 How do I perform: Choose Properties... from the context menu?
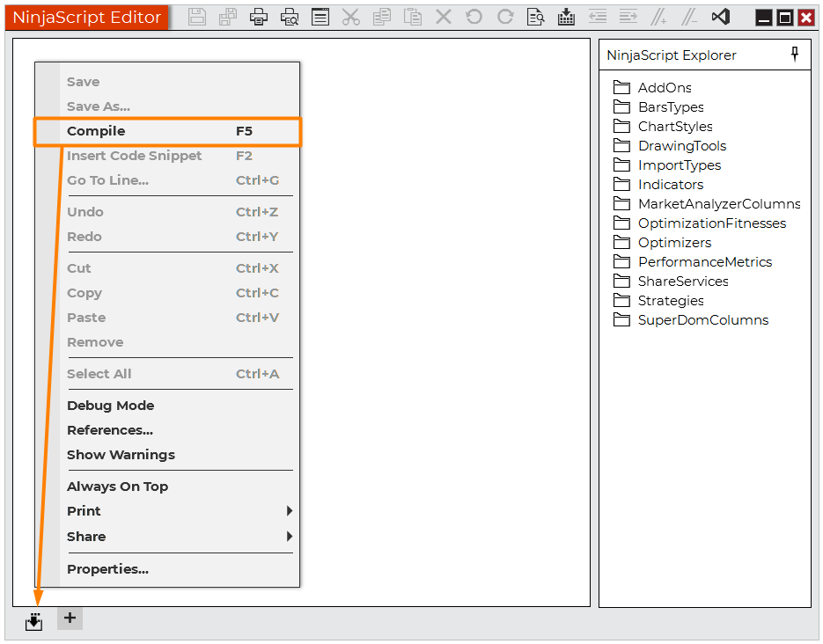coord(107,569)
